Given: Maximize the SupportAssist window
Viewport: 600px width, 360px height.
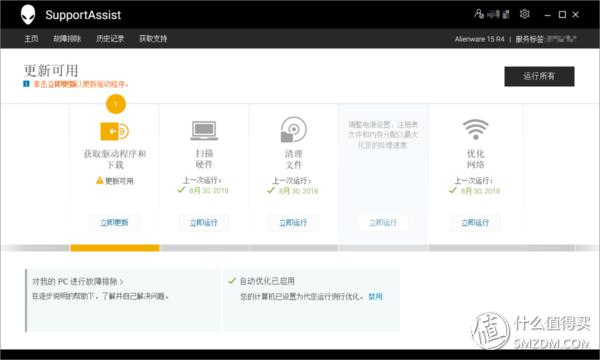Looking at the screenshot, I should tap(562, 15).
